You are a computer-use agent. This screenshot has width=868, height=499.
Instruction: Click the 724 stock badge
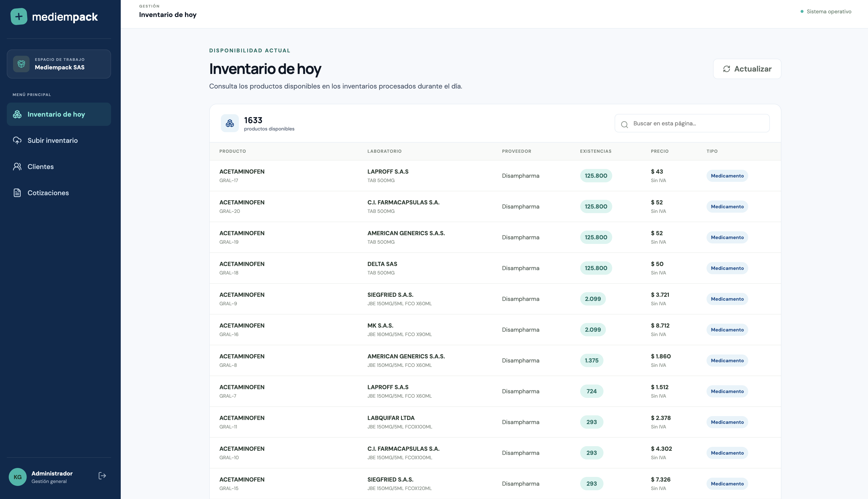[591, 391]
